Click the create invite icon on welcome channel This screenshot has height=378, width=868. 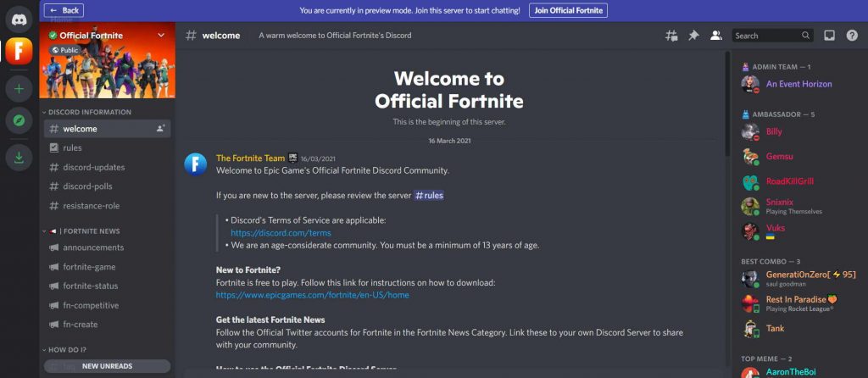click(160, 128)
